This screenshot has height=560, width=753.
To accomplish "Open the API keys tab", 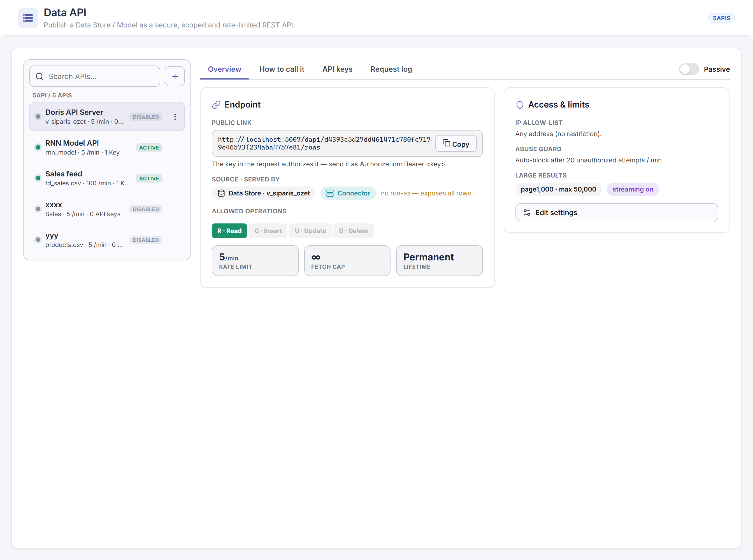I will click(338, 69).
